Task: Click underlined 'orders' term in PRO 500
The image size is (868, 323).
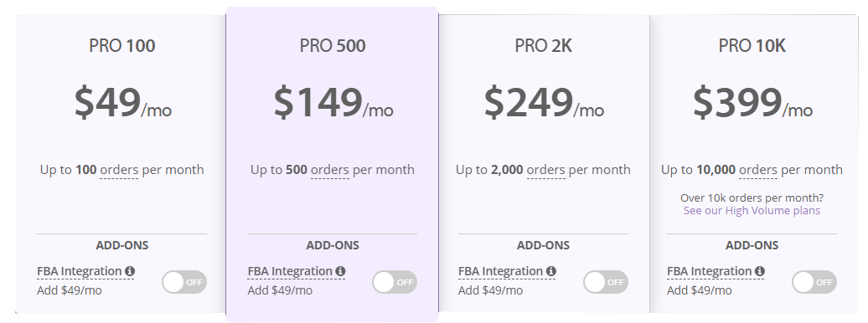Action: (x=330, y=170)
